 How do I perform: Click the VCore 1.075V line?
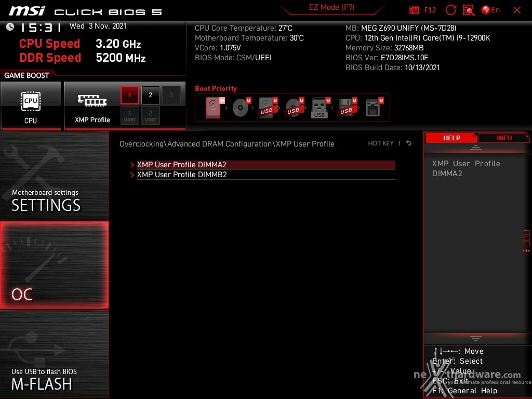coord(218,48)
